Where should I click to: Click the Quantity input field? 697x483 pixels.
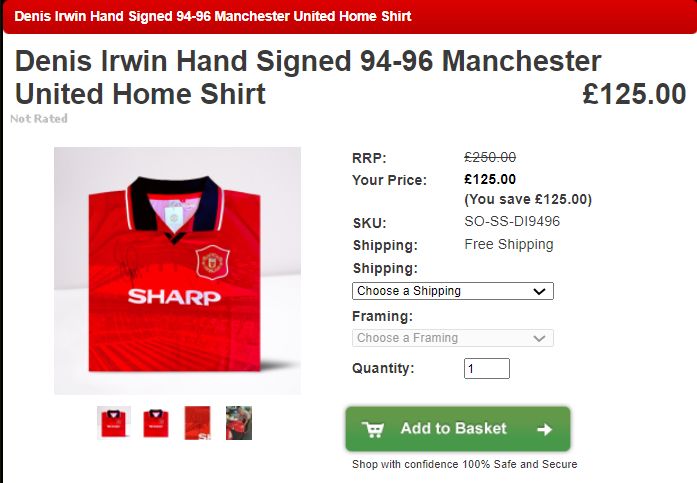click(x=487, y=368)
